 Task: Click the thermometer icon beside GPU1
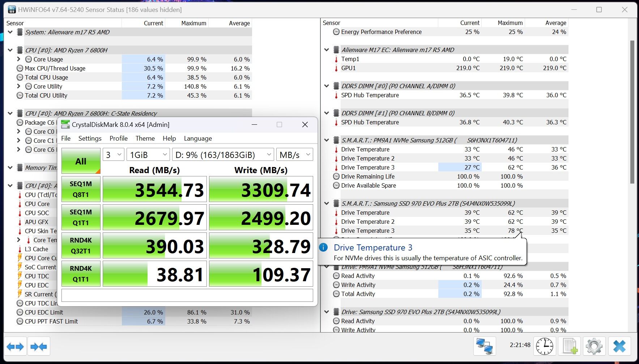(336, 68)
